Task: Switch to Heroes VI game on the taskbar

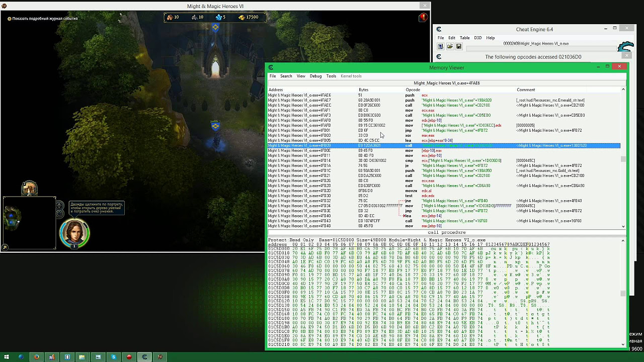Action: pos(160,357)
